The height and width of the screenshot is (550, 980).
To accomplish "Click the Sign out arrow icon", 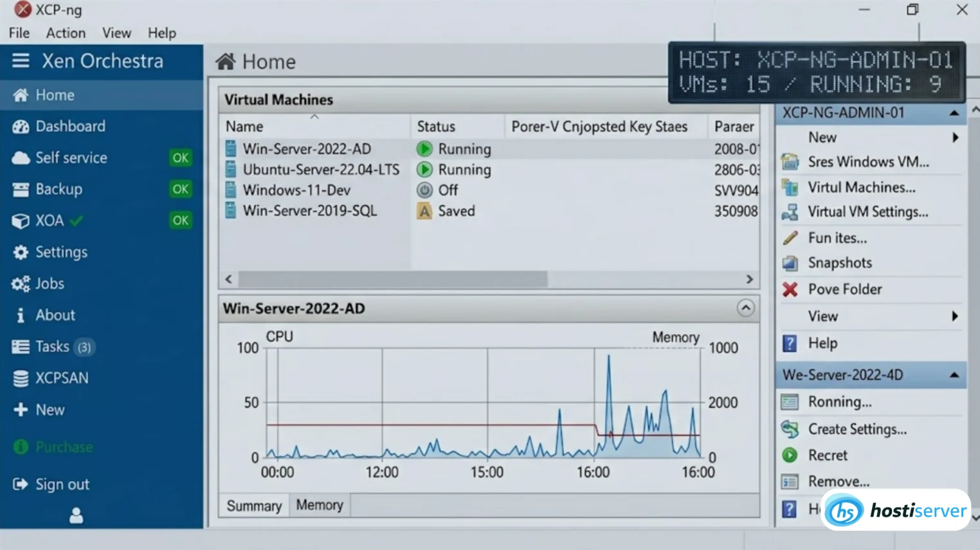I will click(x=21, y=484).
